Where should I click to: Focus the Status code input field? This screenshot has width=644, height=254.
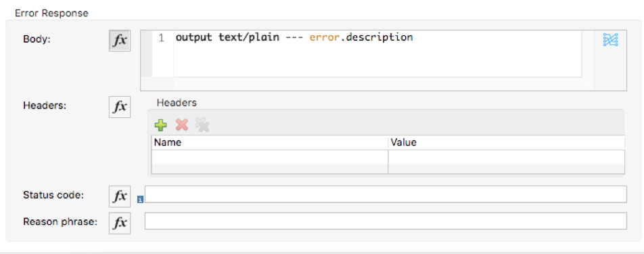tap(386, 194)
